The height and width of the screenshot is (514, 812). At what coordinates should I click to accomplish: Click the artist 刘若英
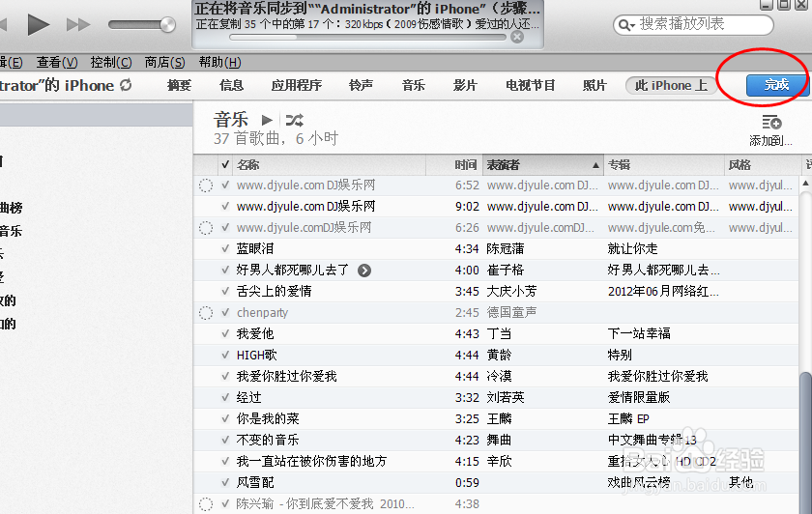505,397
